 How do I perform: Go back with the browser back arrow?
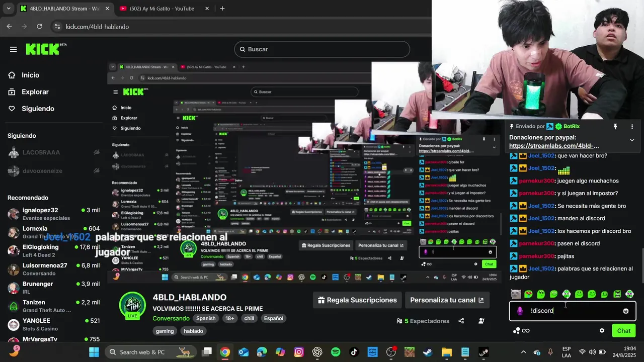(x=9, y=27)
